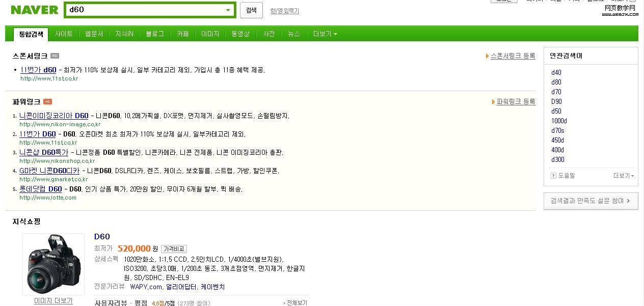The width and height of the screenshot is (644, 306).
Task: Click the NAVER logo
Action: click(x=35, y=10)
